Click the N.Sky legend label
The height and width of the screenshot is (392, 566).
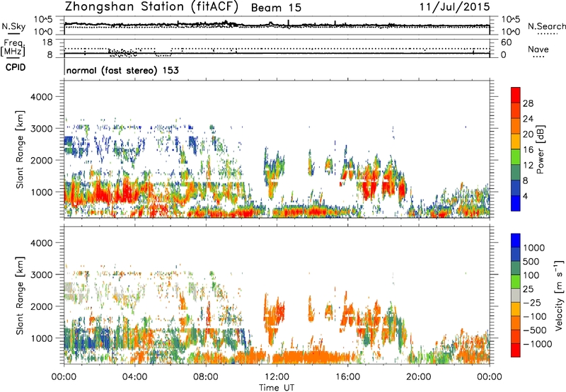point(13,26)
